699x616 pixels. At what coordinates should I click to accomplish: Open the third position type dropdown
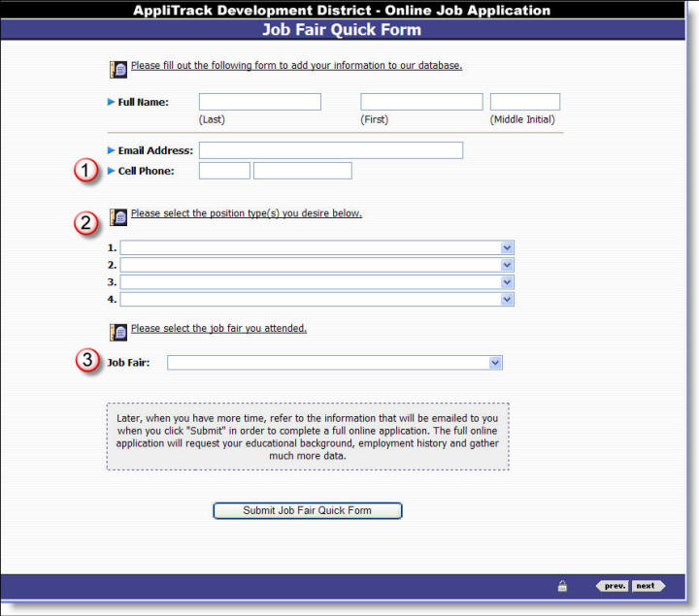[x=316, y=282]
